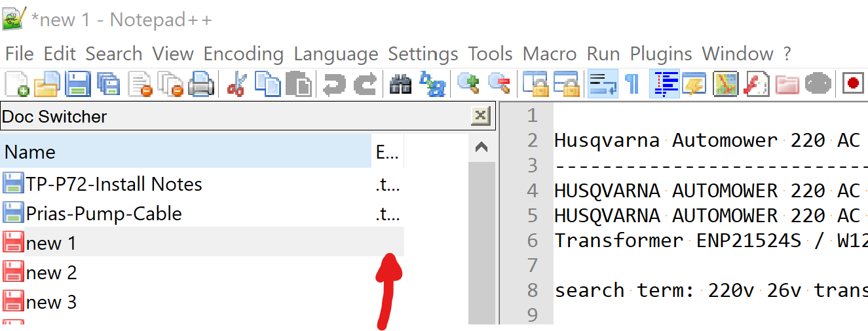Screen dimensions: 868x331
Task: Click line number 2 in the margin
Action: tap(532, 140)
